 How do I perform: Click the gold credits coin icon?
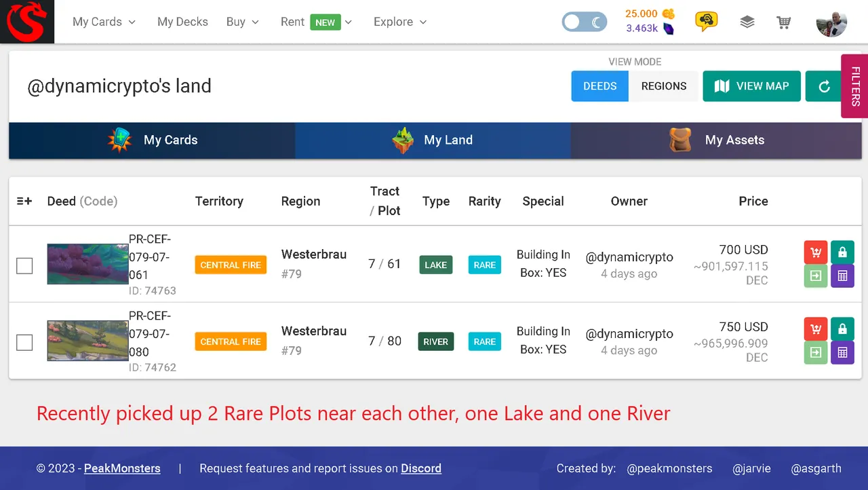[669, 14]
